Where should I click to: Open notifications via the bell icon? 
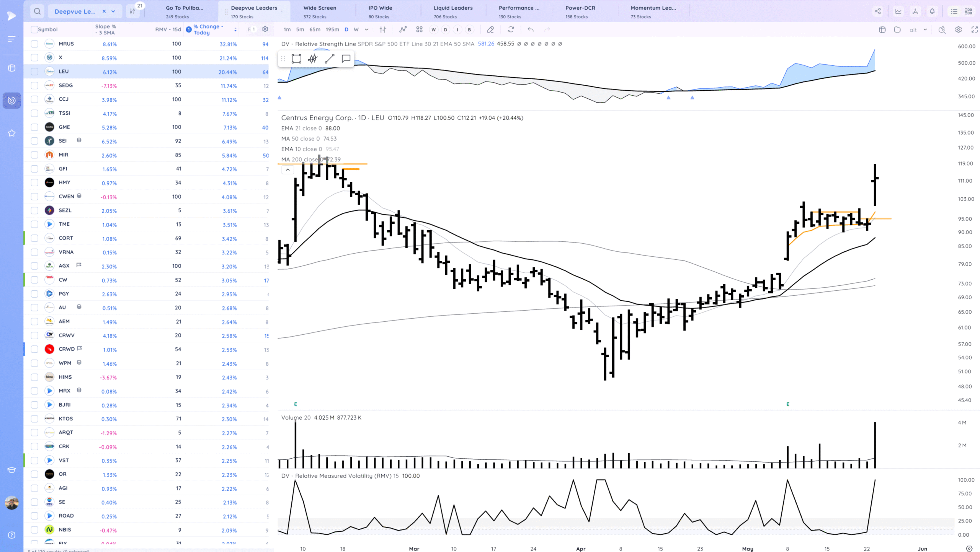(932, 11)
